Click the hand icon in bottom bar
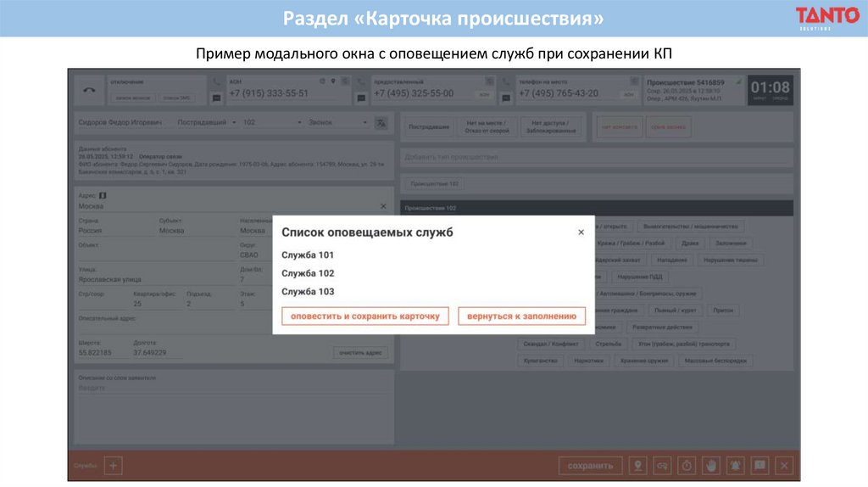Screen dimensions: 868x487 pos(711,466)
